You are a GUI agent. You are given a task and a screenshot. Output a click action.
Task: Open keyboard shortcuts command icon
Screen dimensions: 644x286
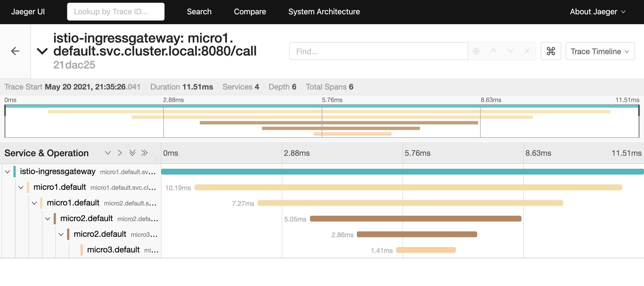point(551,51)
